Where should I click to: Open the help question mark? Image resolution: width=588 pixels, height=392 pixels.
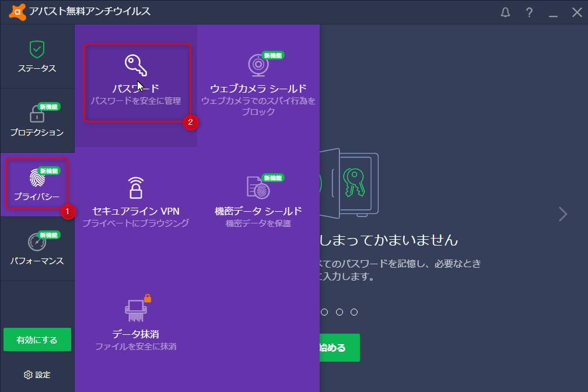529,12
